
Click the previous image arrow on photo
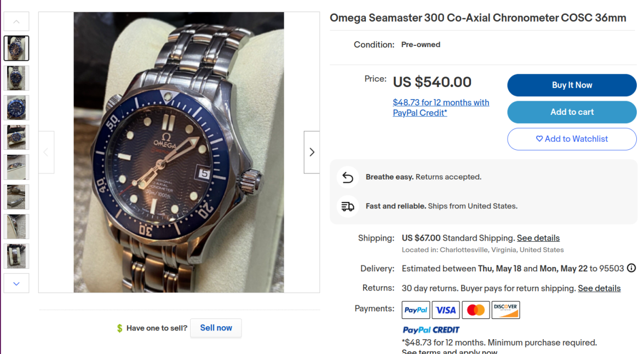coord(46,152)
